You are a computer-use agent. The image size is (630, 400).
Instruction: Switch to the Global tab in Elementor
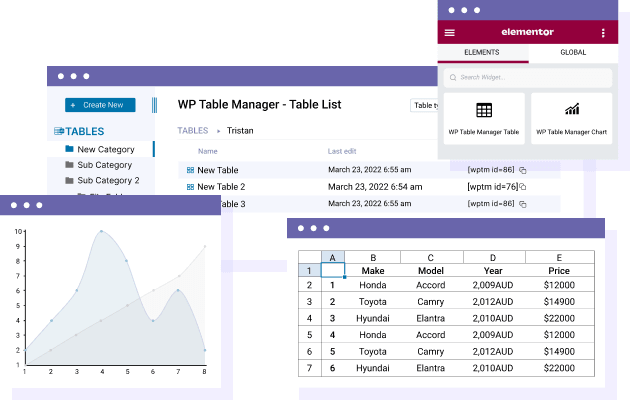pos(572,52)
